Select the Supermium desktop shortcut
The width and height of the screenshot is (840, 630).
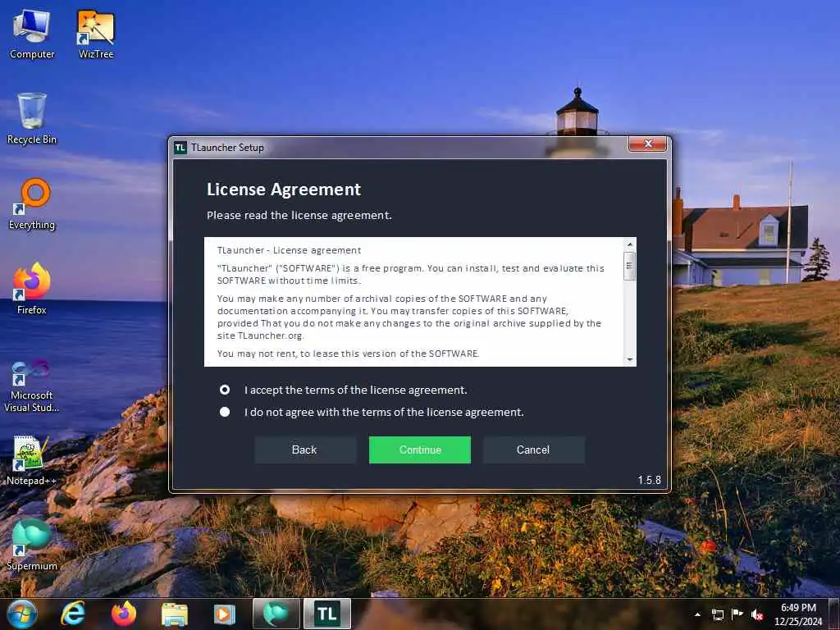tap(32, 545)
